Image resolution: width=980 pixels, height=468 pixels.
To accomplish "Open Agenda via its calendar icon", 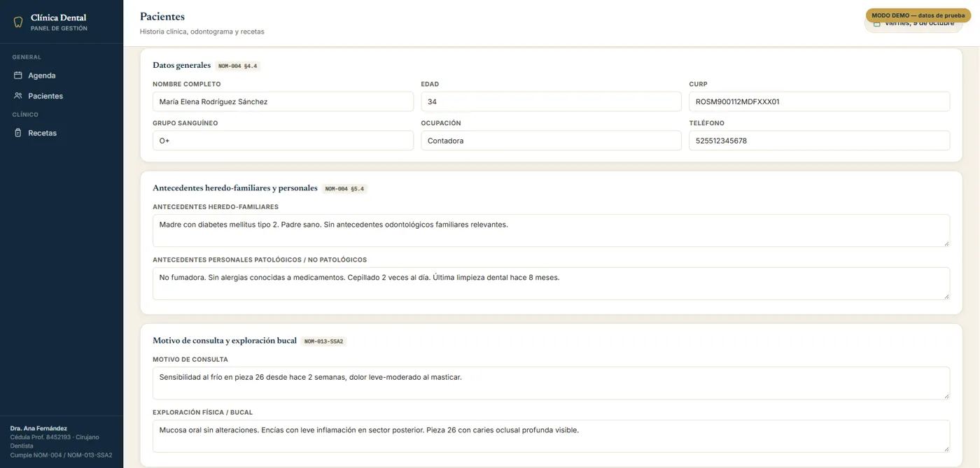I will [18, 76].
